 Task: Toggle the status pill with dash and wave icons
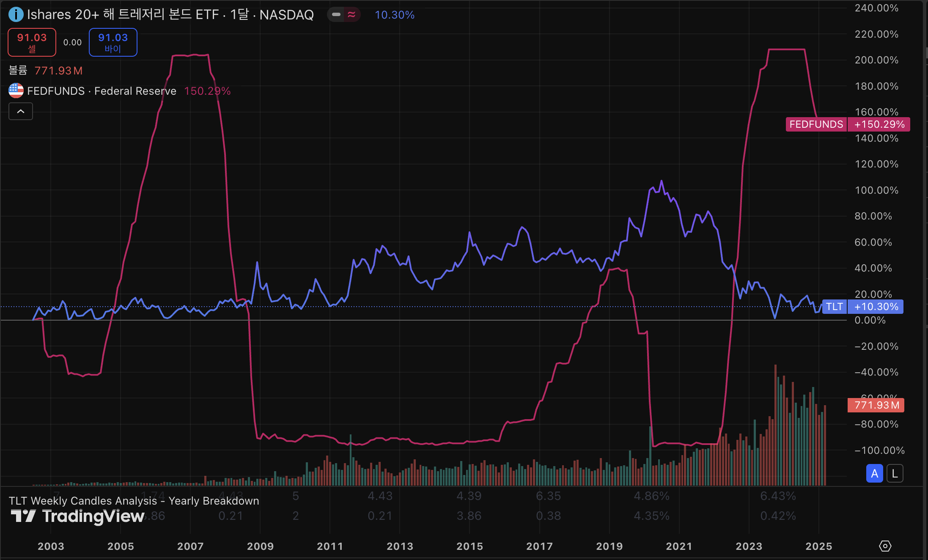[x=343, y=15]
